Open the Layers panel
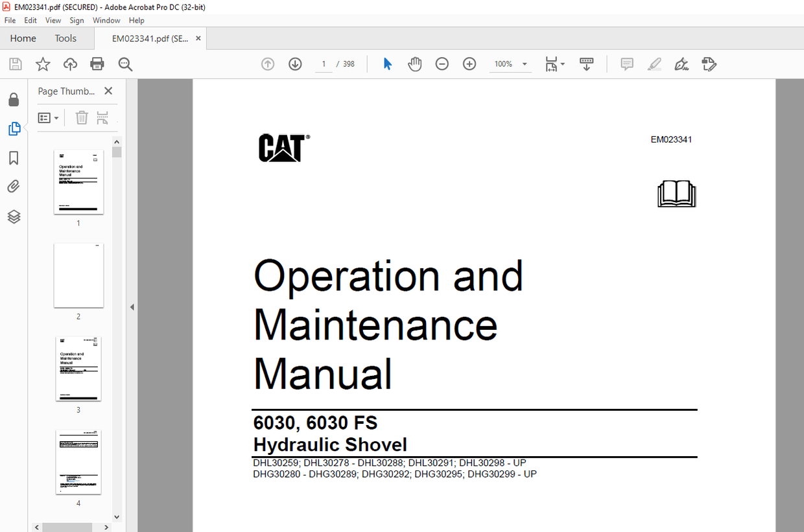Screen dimensions: 804x532 [14, 216]
